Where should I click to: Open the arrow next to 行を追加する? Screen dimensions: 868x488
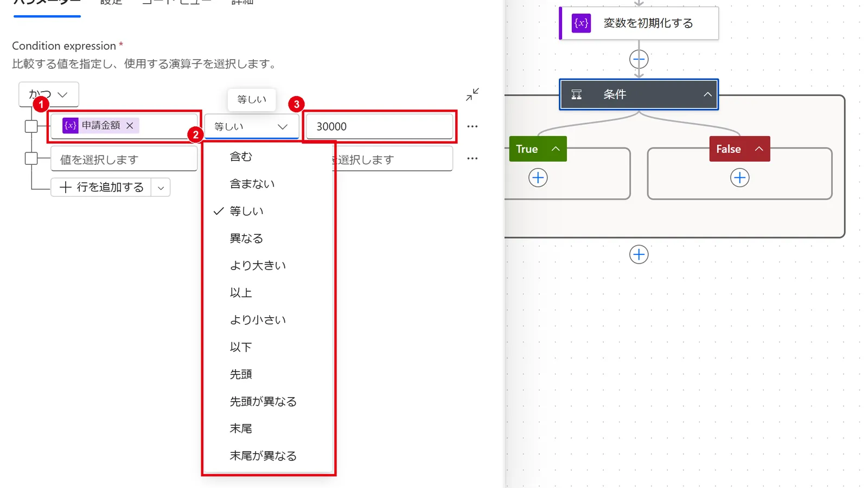pyautogui.click(x=161, y=188)
